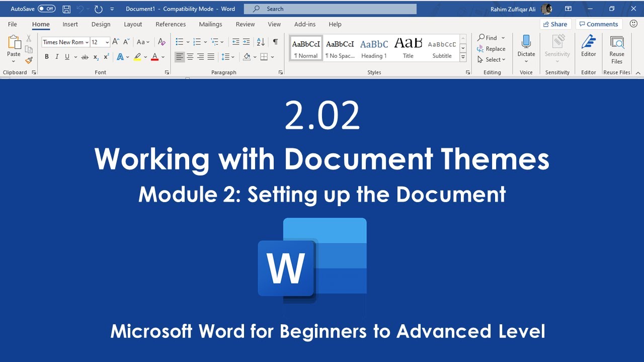The width and height of the screenshot is (644, 362).
Task: Switch to the References tab
Action: click(x=171, y=24)
